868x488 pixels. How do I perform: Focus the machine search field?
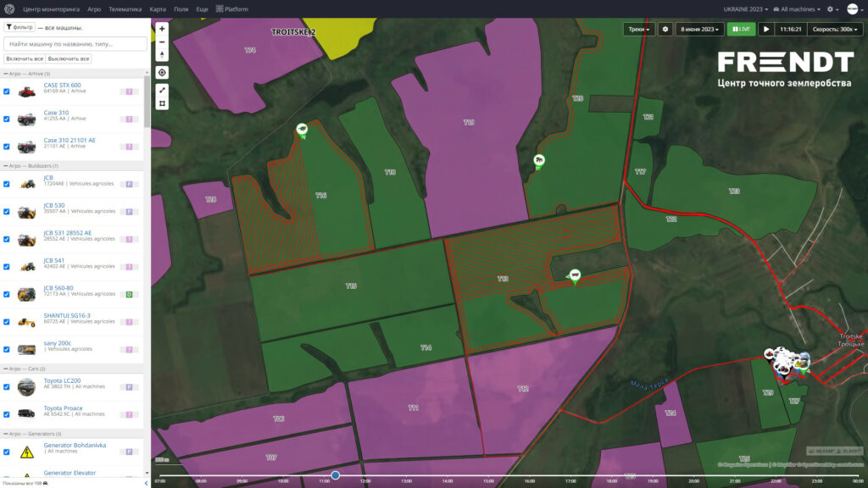point(75,44)
